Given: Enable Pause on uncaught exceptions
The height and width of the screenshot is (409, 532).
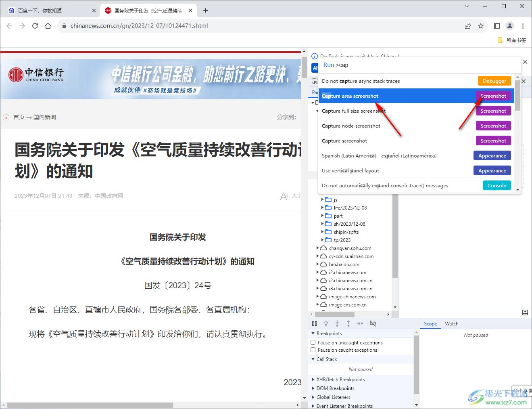Looking at the screenshot, I should click(313, 342).
